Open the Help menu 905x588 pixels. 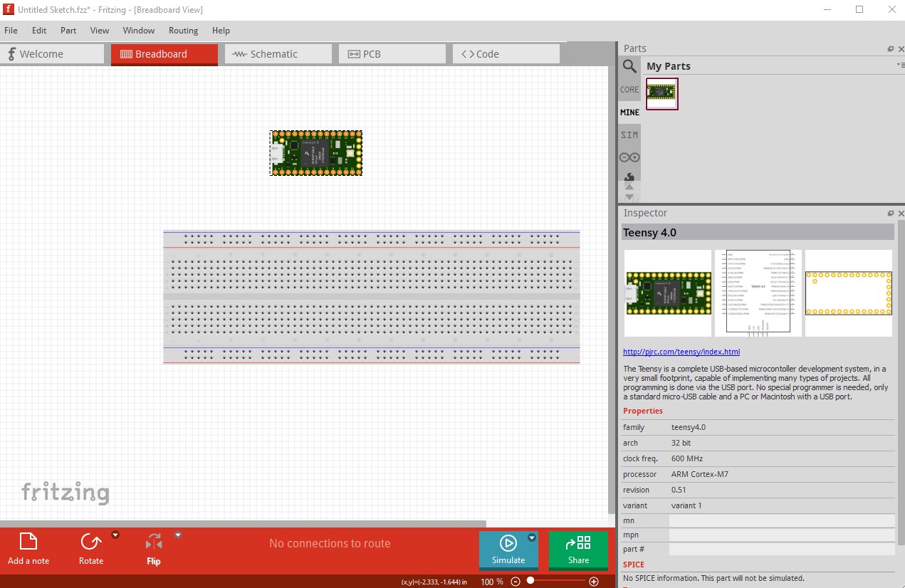pyautogui.click(x=221, y=31)
